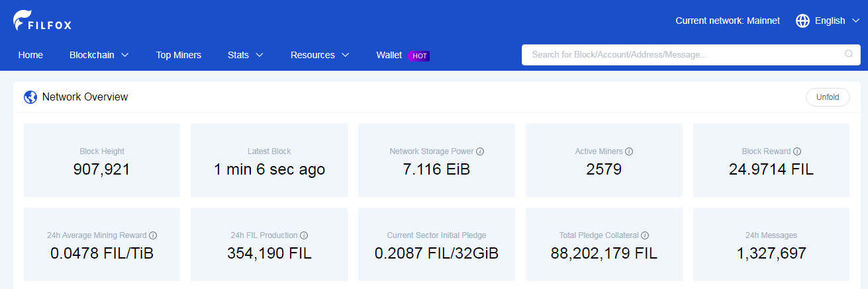Click the Block Height card value 907,921
This screenshot has width=868, height=289.
coord(102,169)
